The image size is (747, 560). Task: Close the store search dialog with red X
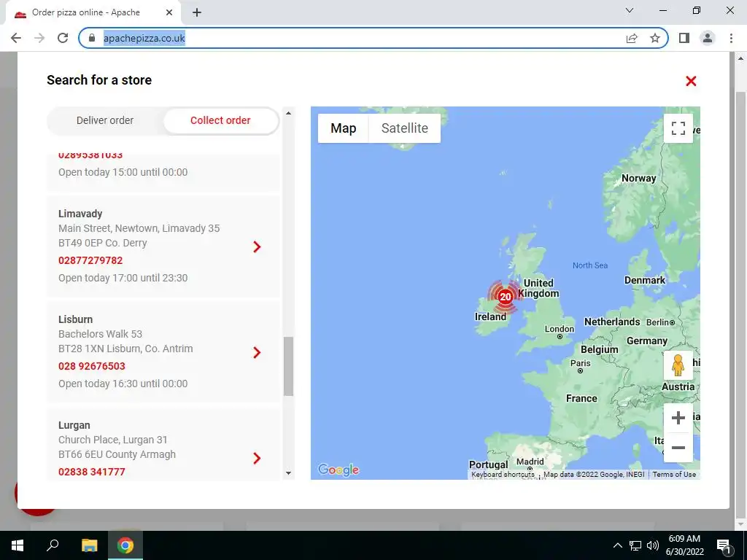691,81
